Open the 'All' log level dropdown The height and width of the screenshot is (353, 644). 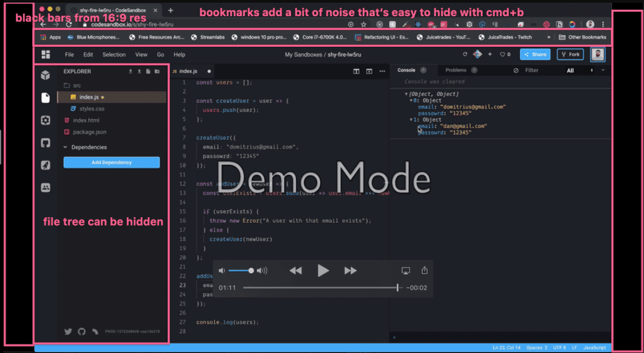tap(580, 71)
